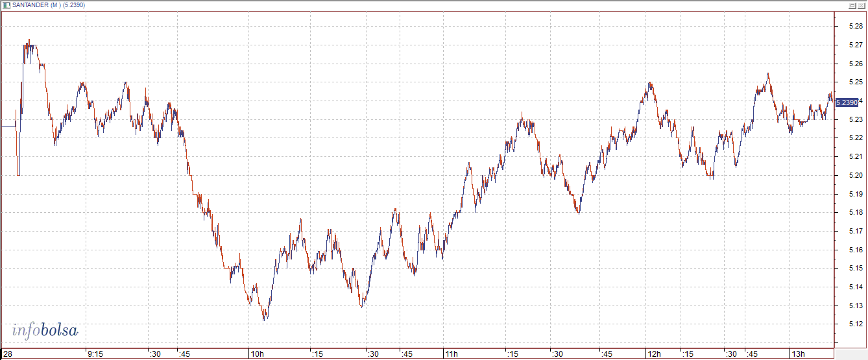Click the 5.16 price axis label

pos(855,250)
